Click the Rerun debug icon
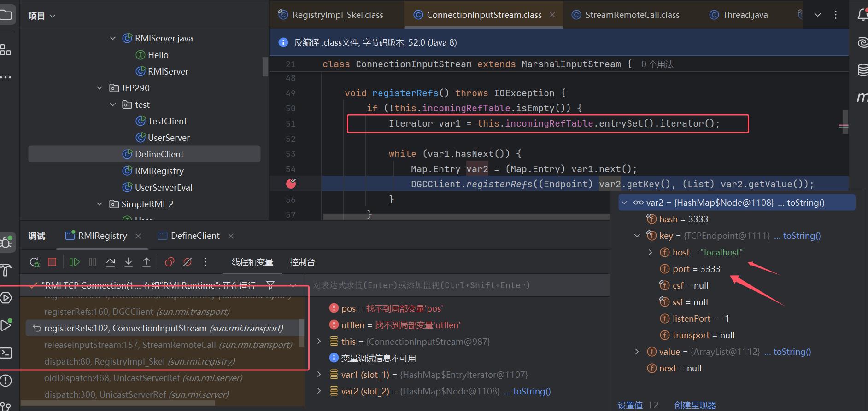This screenshot has width=868, height=411. click(x=35, y=262)
